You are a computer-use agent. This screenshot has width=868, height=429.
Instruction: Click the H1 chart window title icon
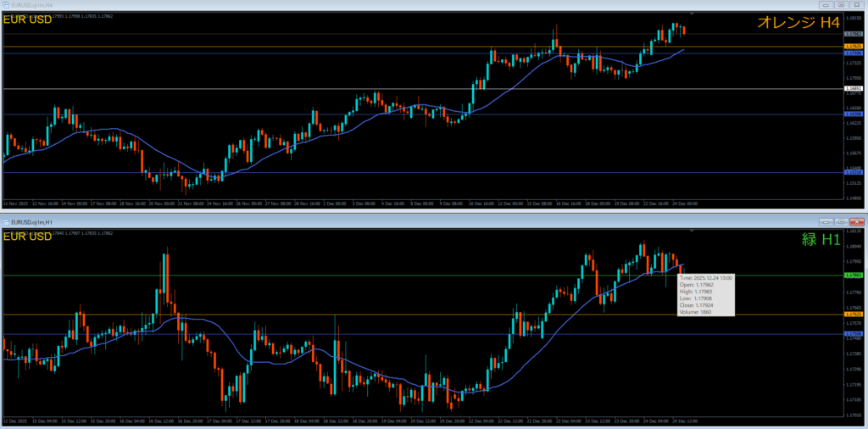point(6,221)
